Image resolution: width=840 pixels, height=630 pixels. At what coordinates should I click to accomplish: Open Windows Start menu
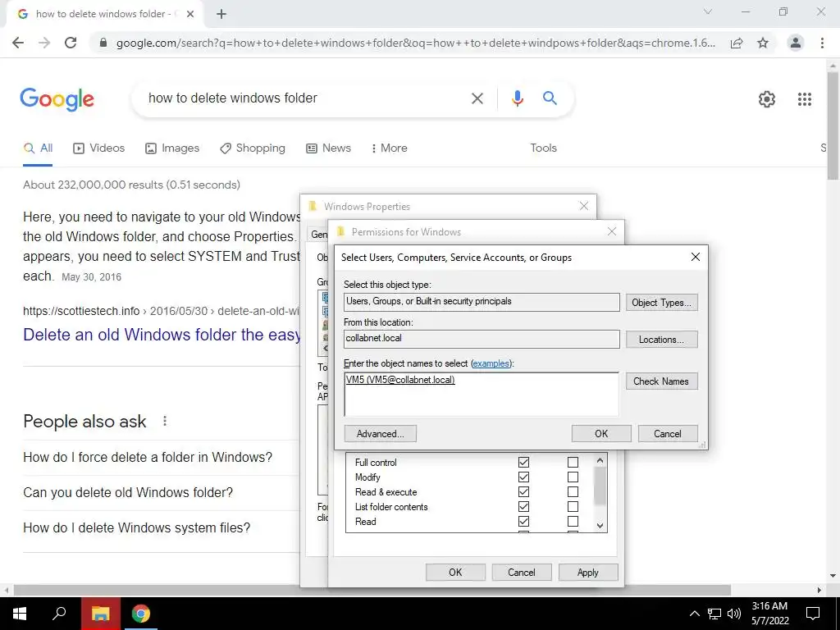[x=20, y=614]
